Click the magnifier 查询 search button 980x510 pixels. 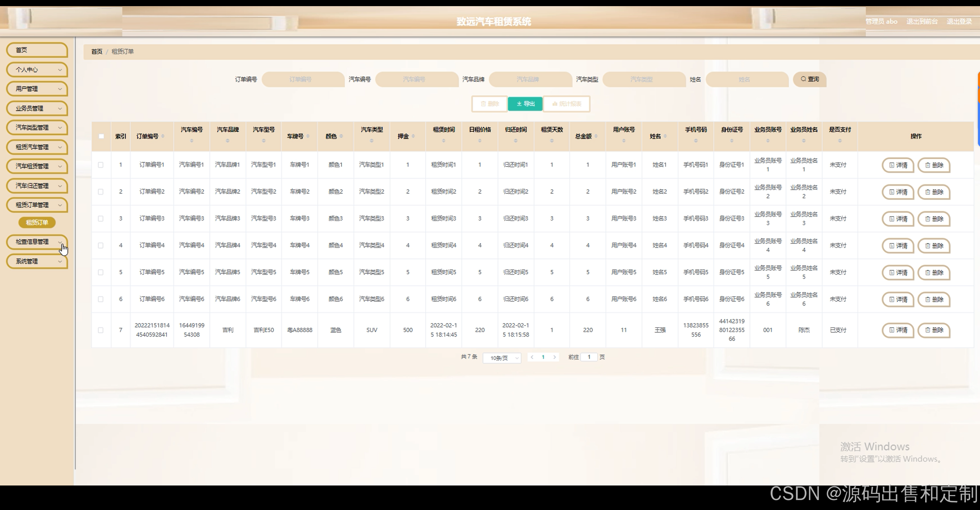pos(810,79)
